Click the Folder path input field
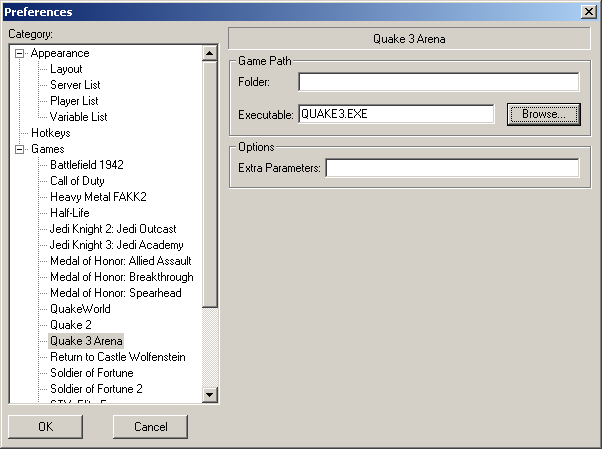Screen dimensions: 602x449 pyautogui.click(x=439, y=82)
